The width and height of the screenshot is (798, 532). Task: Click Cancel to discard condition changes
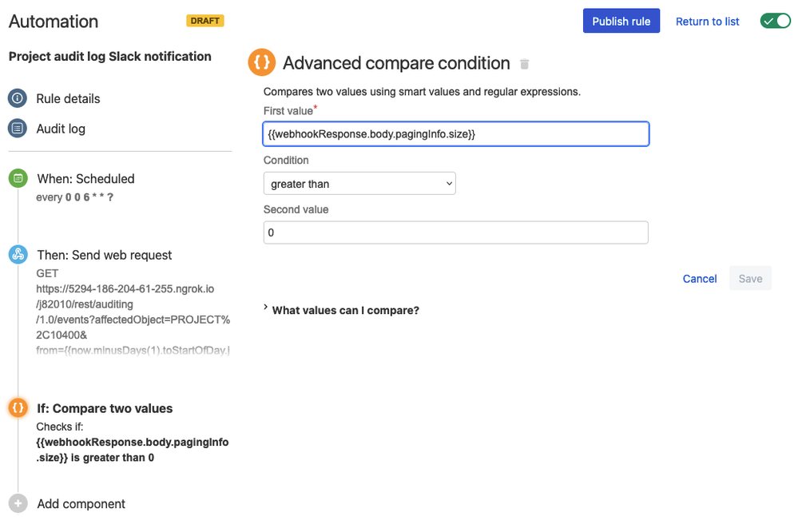point(699,278)
